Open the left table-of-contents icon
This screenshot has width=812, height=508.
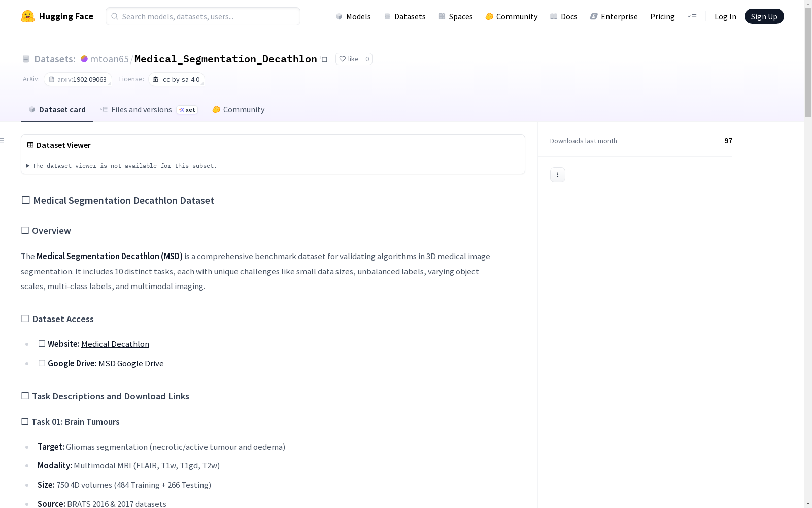[3, 140]
